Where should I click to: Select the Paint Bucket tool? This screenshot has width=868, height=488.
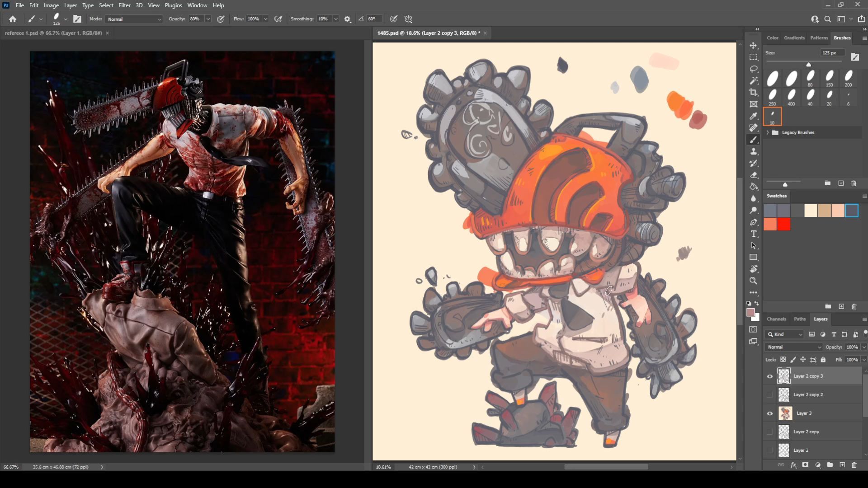pyautogui.click(x=753, y=187)
